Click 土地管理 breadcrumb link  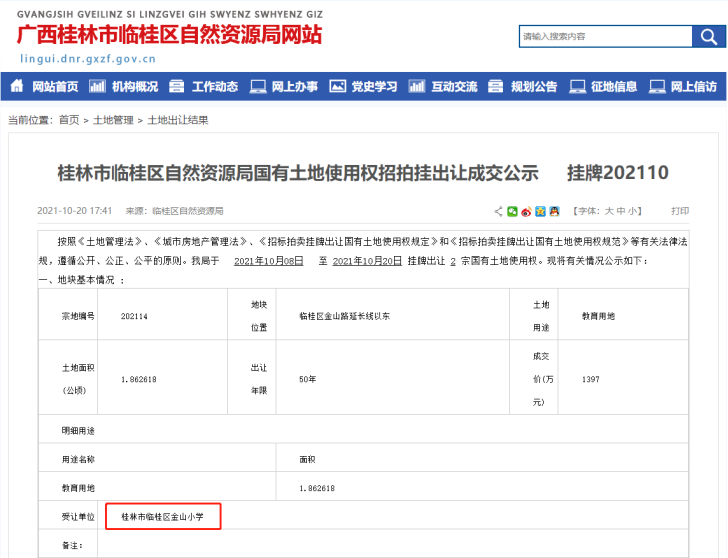pos(113,120)
